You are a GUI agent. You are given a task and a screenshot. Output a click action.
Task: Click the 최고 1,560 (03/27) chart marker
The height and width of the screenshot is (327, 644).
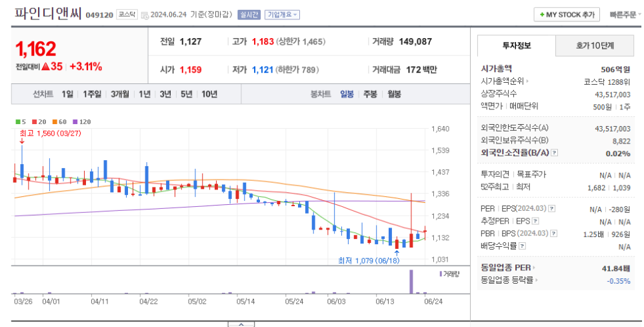coord(50,133)
